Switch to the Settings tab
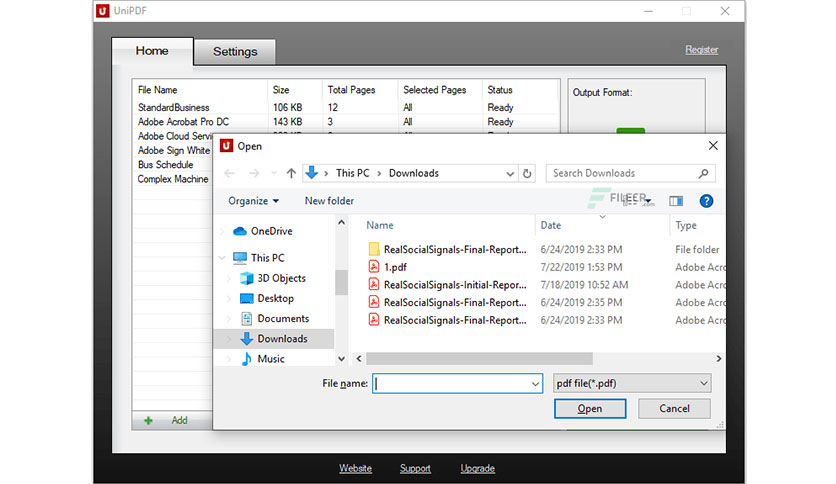 (235, 52)
